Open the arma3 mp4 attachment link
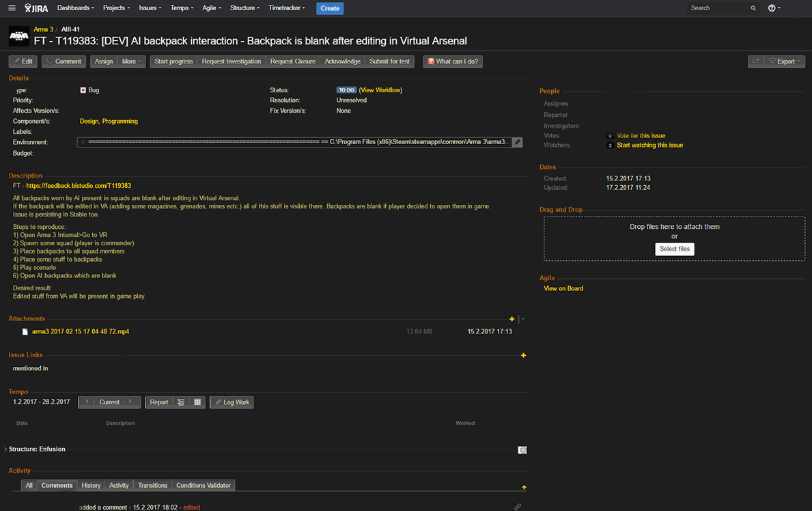Screen dimensions: 812x511 click(x=81, y=332)
